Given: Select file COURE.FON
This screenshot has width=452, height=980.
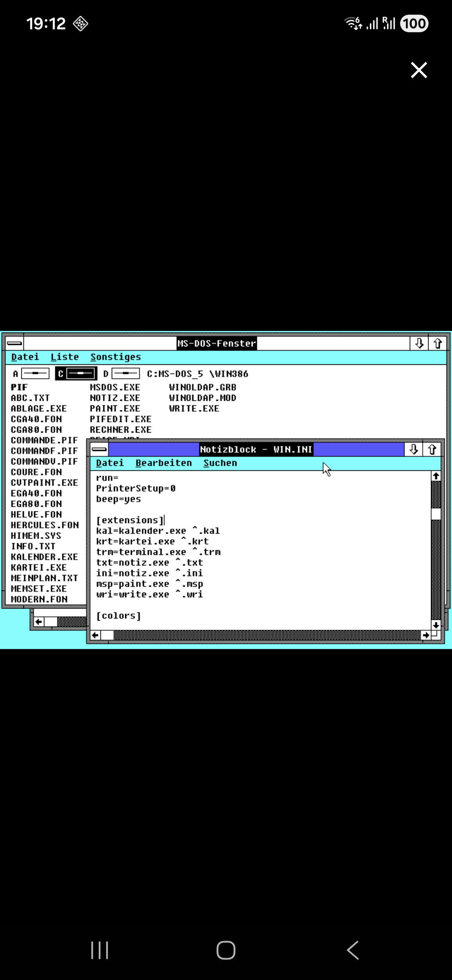Looking at the screenshot, I should click(36, 472).
